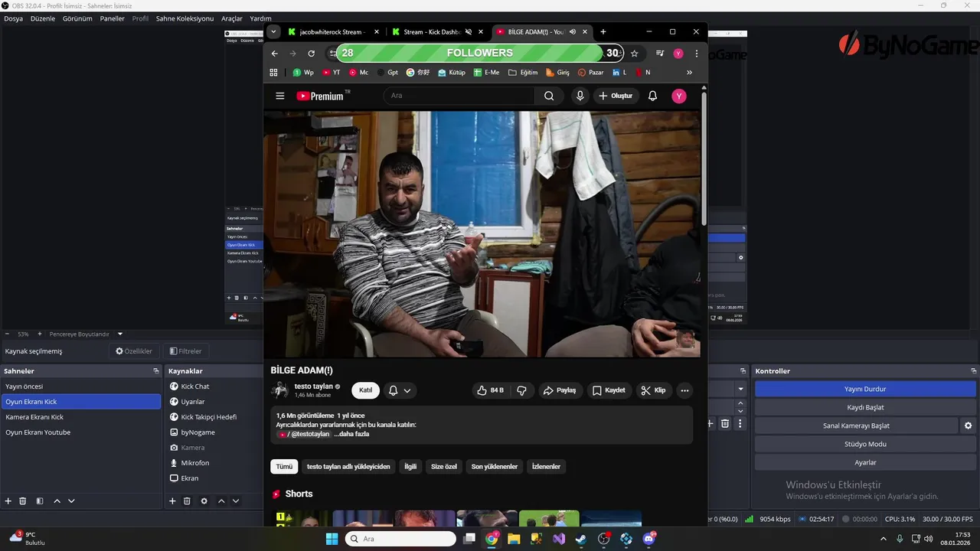Enable Stüdyo Modu
The width and height of the screenshot is (980, 551).
[864, 444]
